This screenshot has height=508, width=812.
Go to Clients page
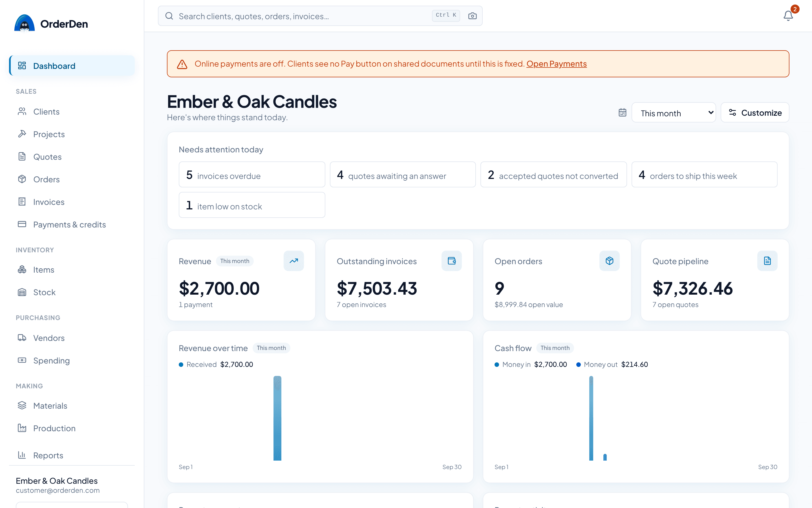(72, 111)
